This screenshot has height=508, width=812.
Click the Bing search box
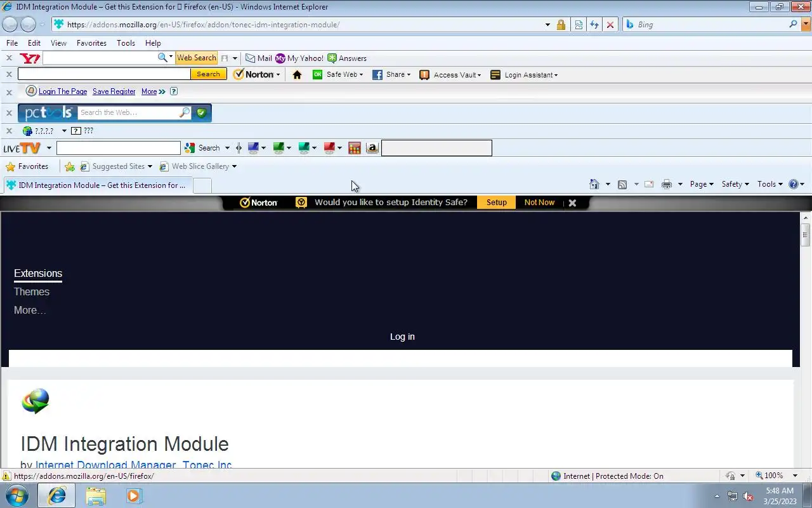712,25
